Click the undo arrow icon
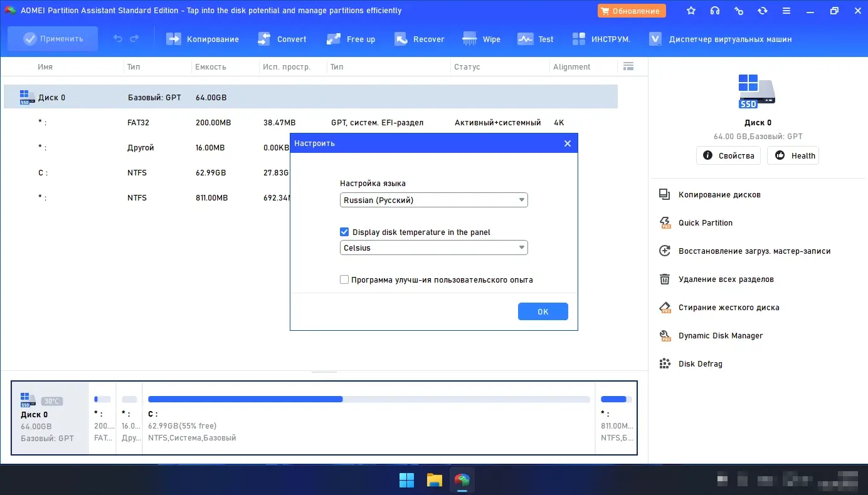The image size is (868, 495). coord(118,39)
